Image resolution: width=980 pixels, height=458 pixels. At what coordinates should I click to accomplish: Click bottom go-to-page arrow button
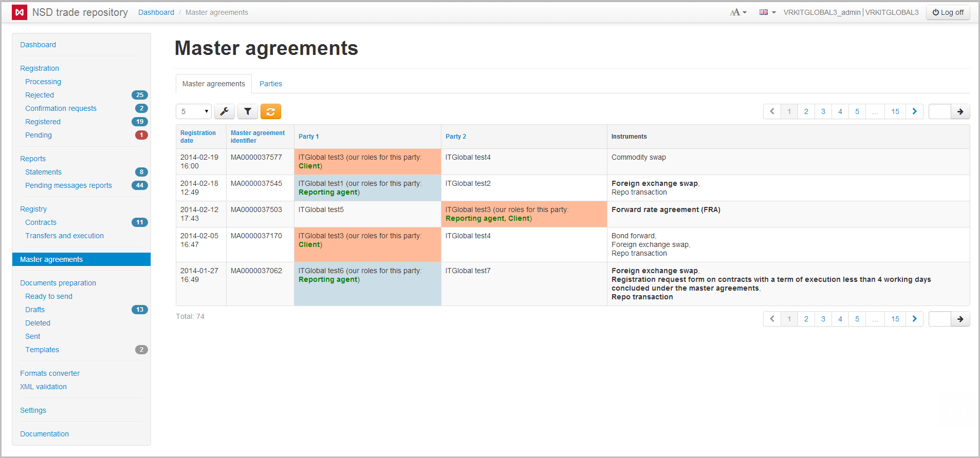pyautogui.click(x=960, y=319)
